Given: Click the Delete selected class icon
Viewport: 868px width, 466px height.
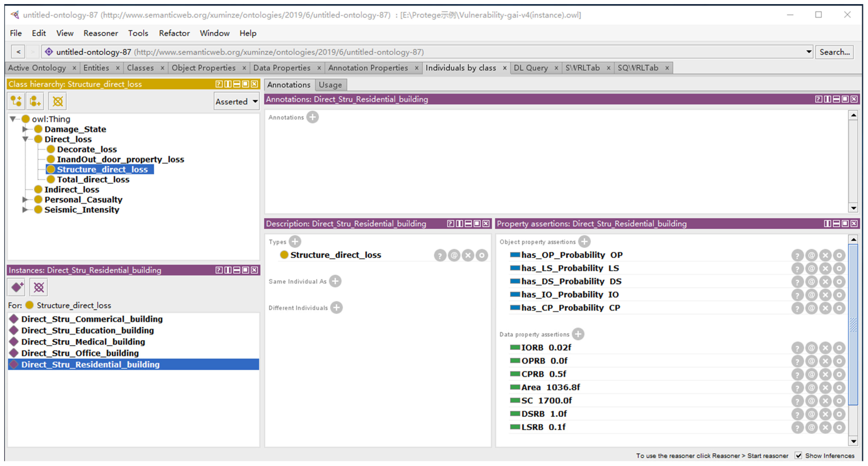Looking at the screenshot, I should tap(58, 101).
